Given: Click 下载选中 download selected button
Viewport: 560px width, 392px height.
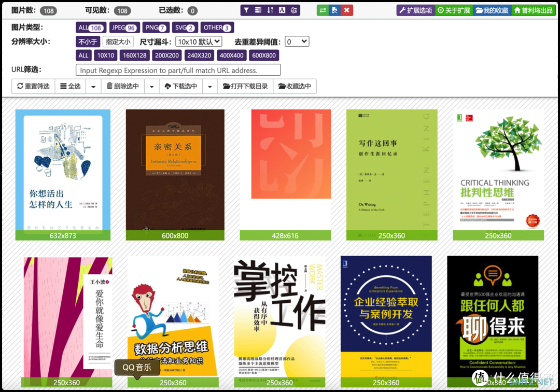Looking at the screenshot, I should pyautogui.click(x=181, y=86).
